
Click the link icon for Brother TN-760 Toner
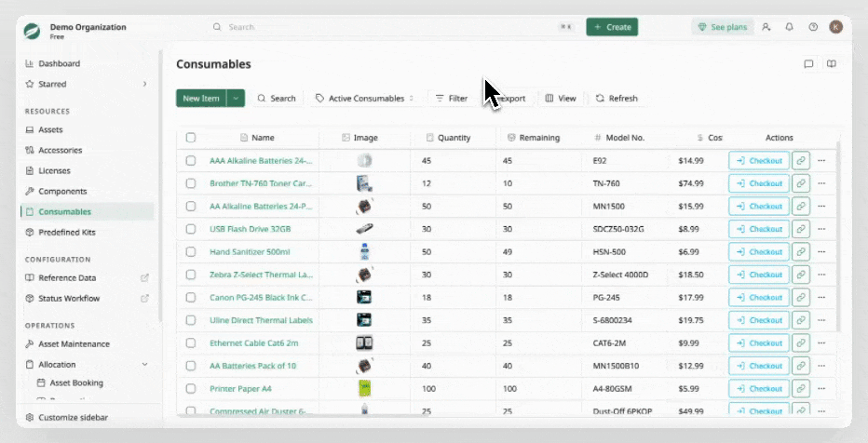801,183
